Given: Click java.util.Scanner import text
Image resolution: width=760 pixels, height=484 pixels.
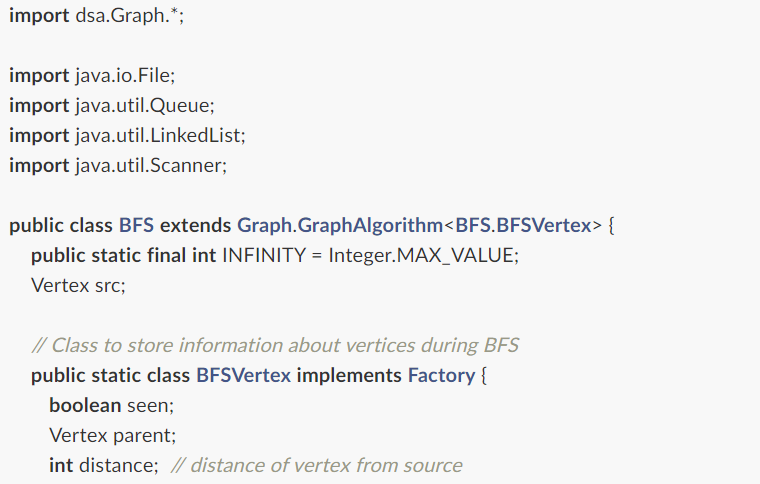Looking at the screenshot, I should click(151, 166).
